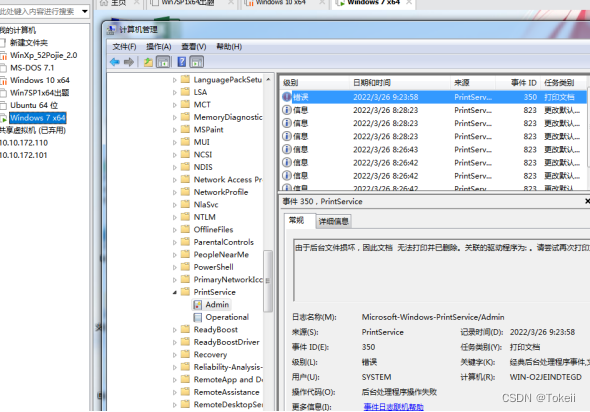Open the 查看(V) menu
Screen dimensions: 590x412
(x=194, y=47)
